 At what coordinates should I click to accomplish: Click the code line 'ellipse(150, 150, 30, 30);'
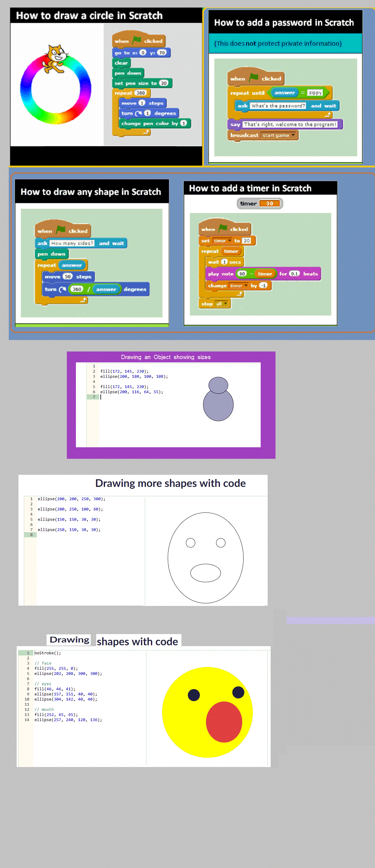[69, 519]
